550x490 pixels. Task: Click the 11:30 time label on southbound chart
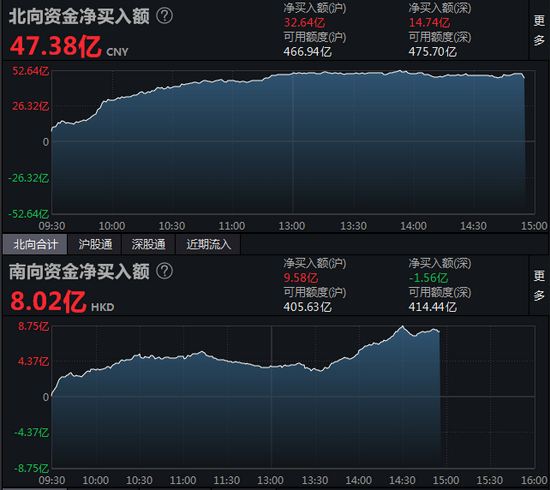tap(227, 480)
